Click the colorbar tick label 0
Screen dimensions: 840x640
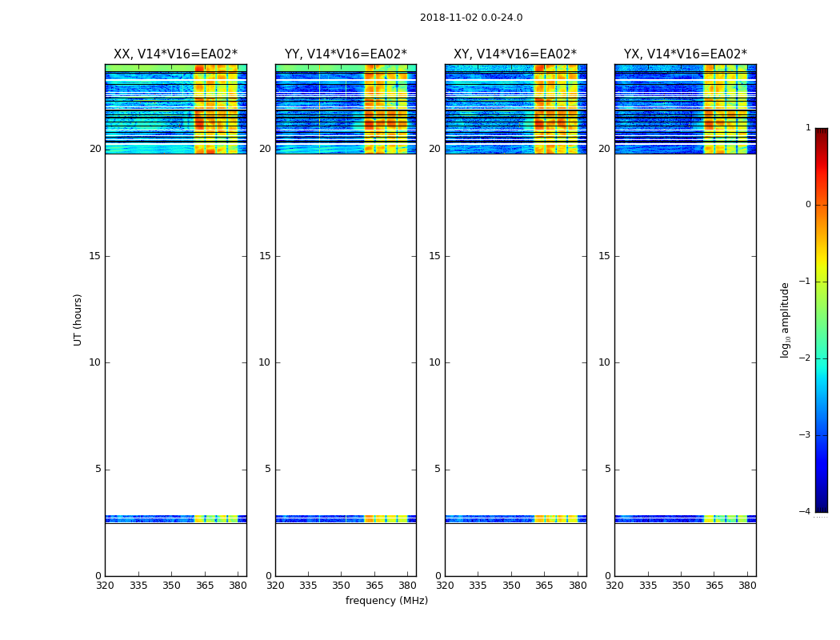pyautogui.click(x=808, y=205)
